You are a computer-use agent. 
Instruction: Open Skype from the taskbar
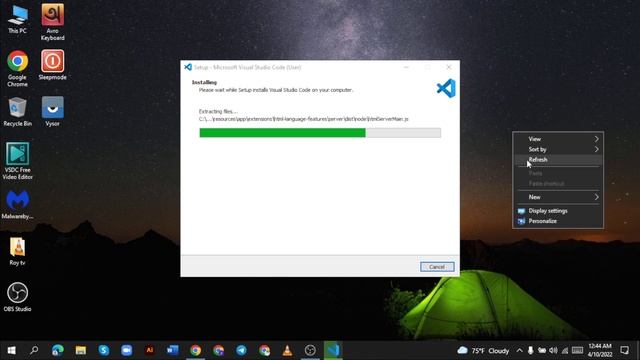tap(104, 350)
